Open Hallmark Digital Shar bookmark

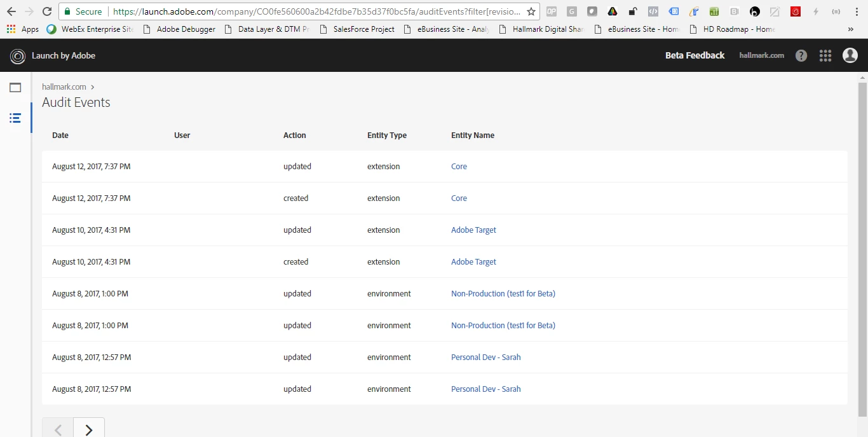pyautogui.click(x=542, y=29)
